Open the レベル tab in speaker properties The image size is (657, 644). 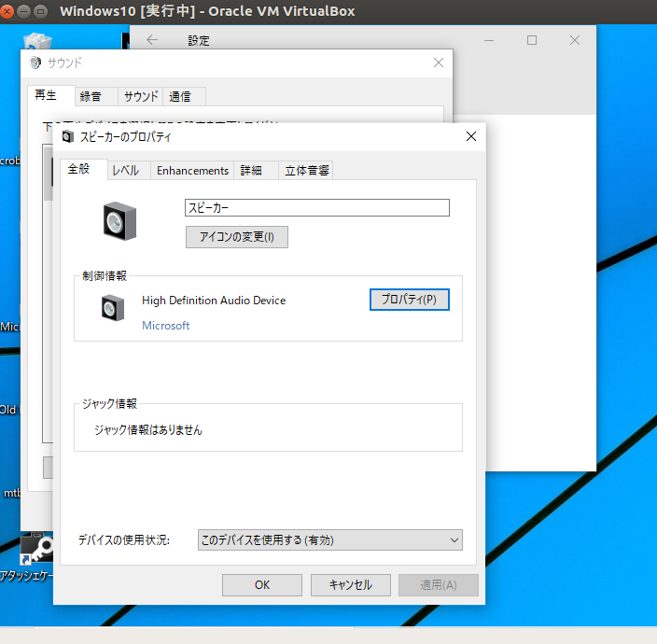[x=129, y=170]
